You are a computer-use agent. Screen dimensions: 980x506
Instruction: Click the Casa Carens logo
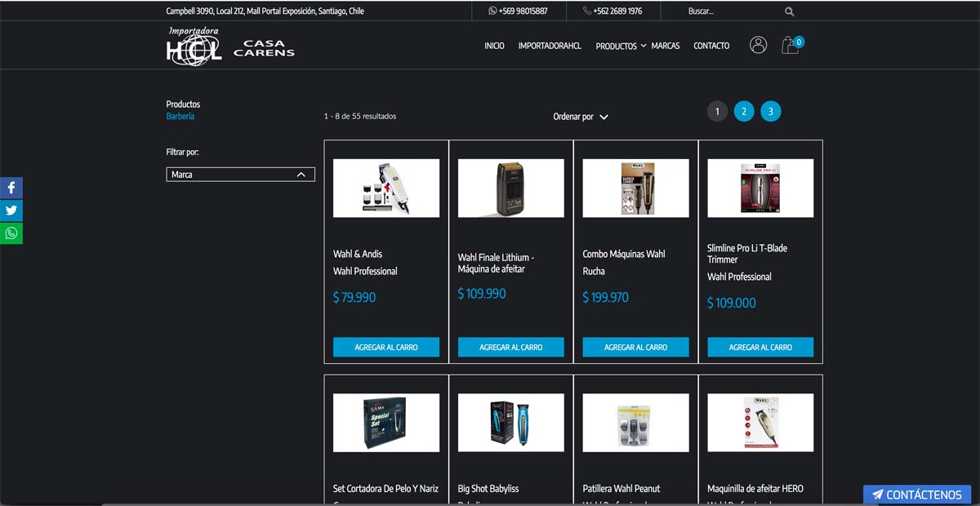coord(264,48)
